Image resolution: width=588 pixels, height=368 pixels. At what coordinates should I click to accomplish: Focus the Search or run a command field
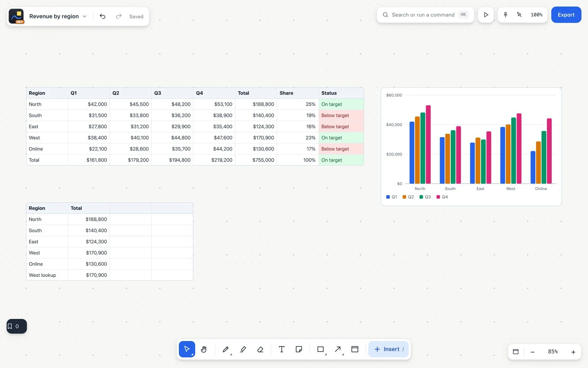click(425, 15)
